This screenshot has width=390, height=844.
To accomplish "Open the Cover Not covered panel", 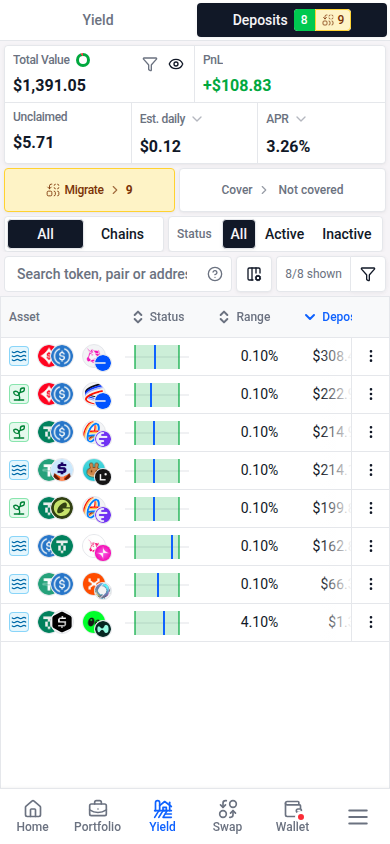I will pyautogui.click(x=282, y=190).
